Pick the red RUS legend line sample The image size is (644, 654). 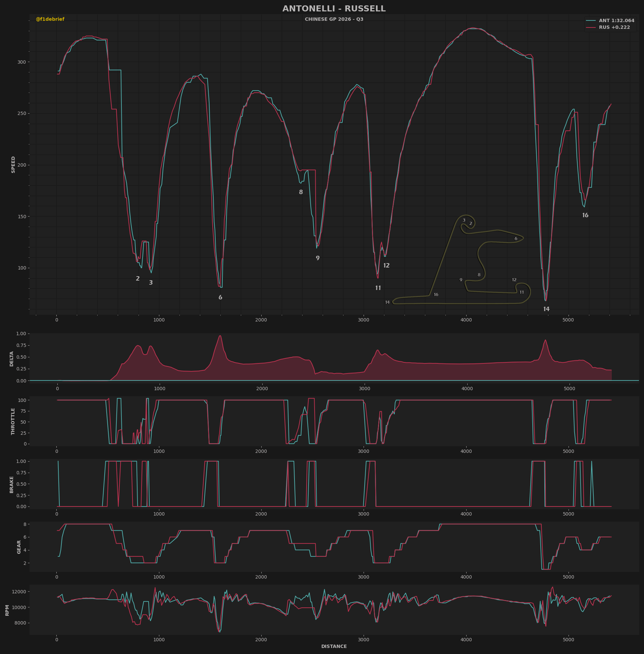[x=591, y=27]
